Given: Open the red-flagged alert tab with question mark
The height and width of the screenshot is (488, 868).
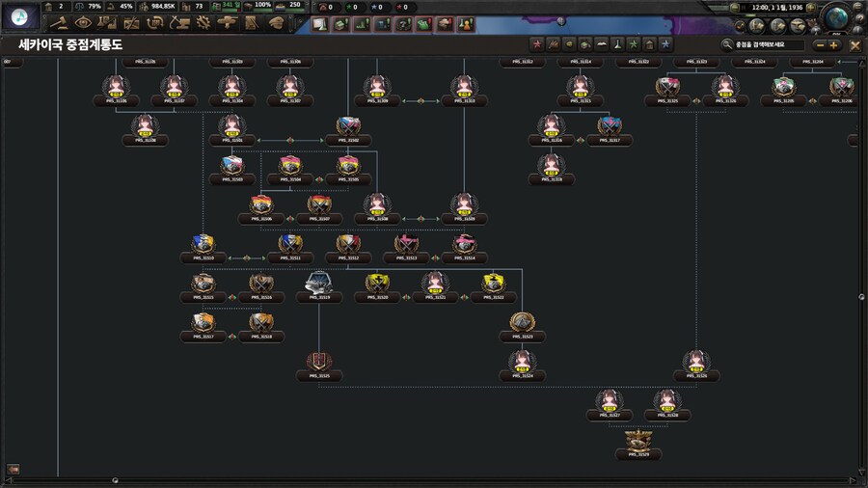Looking at the screenshot, I should 402,24.
